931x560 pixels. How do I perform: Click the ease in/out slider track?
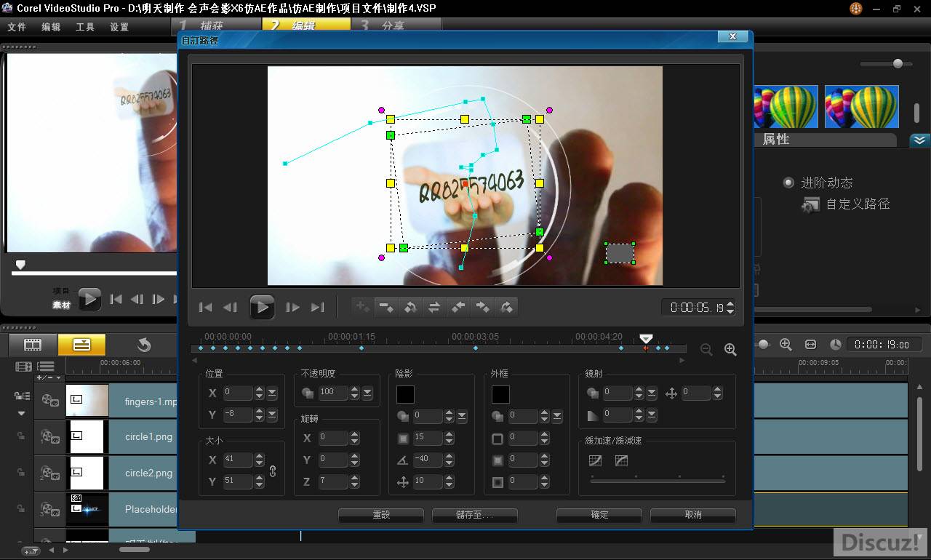point(658,481)
